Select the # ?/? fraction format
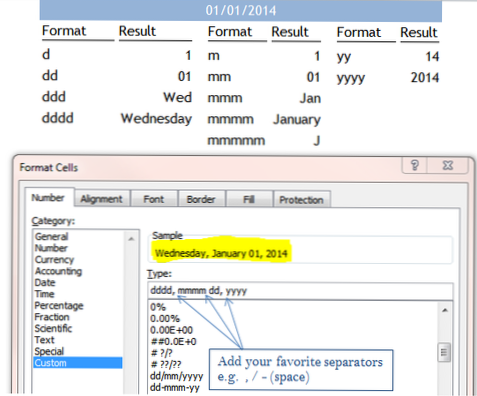Screen dimensions: 477x396 coord(161,353)
